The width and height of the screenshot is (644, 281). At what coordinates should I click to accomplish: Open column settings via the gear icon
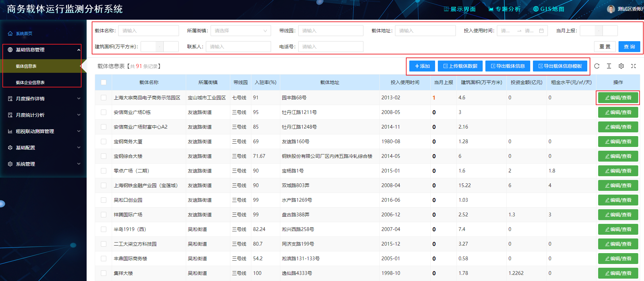point(621,66)
